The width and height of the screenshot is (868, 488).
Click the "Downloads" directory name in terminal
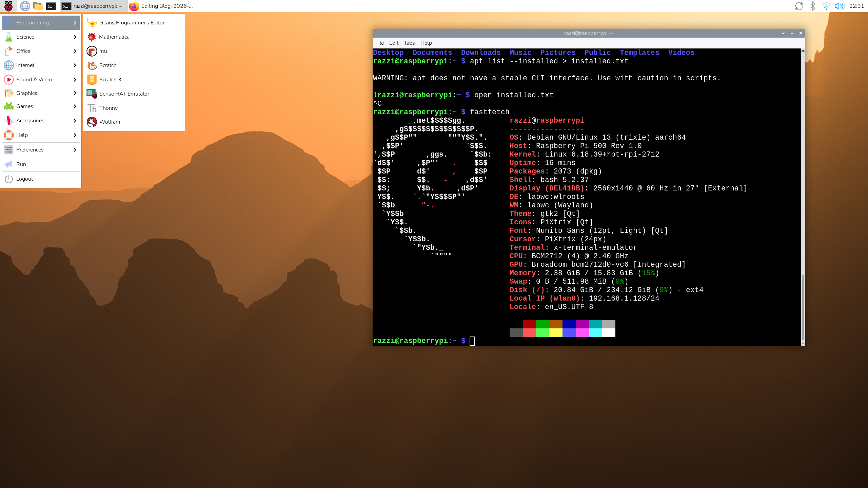click(481, 53)
